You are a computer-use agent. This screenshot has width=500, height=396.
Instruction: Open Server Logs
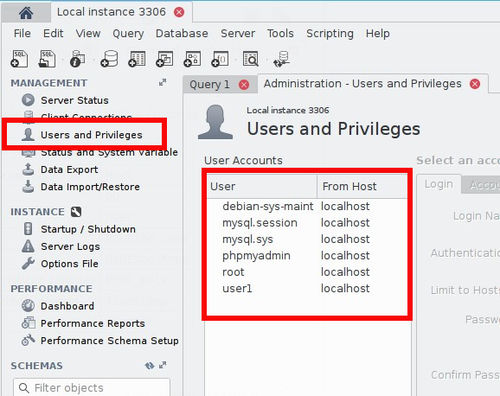[70, 247]
